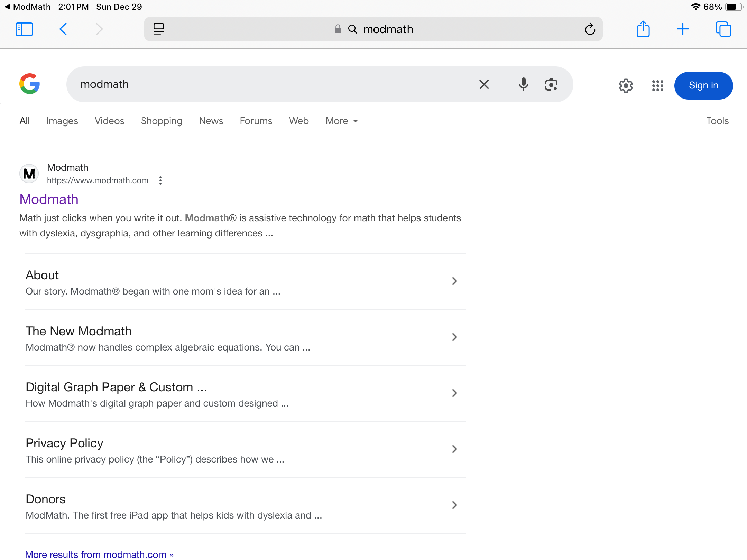Open the Google apps grid
747x560 pixels.
[x=657, y=86]
